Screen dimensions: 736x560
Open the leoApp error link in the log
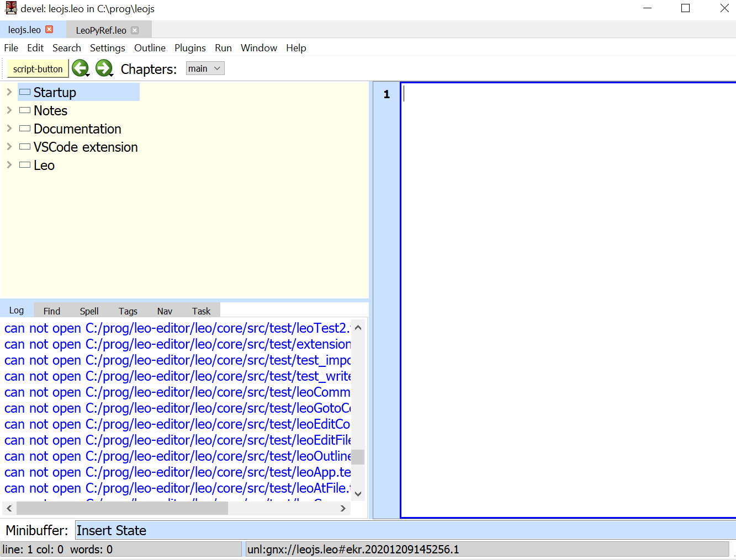pyautogui.click(x=166, y=472)
